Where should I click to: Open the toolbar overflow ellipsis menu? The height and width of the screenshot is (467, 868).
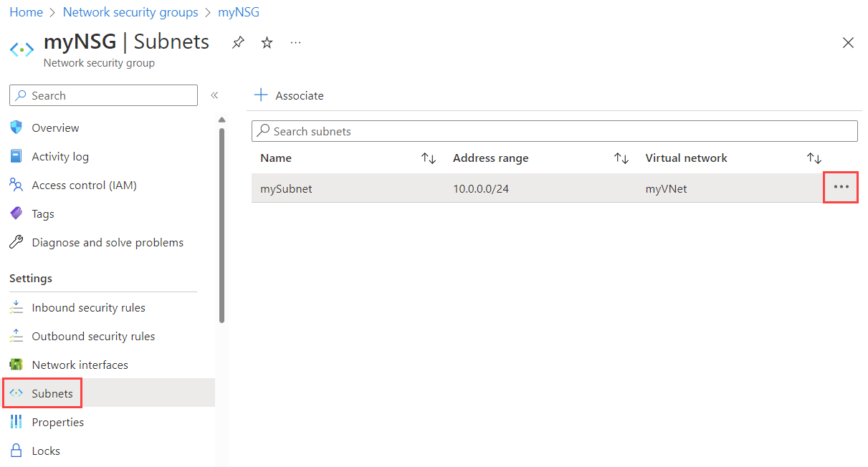pos(295,42)
